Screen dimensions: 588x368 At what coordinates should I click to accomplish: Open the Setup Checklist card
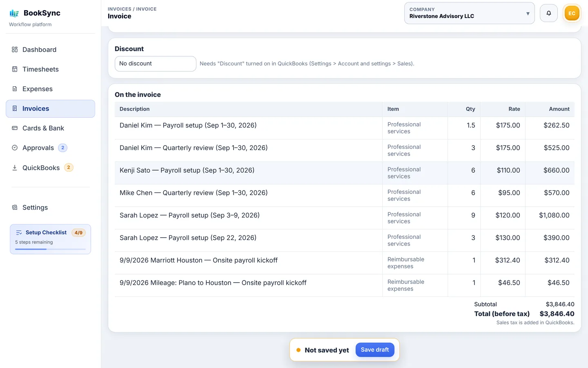50,239
